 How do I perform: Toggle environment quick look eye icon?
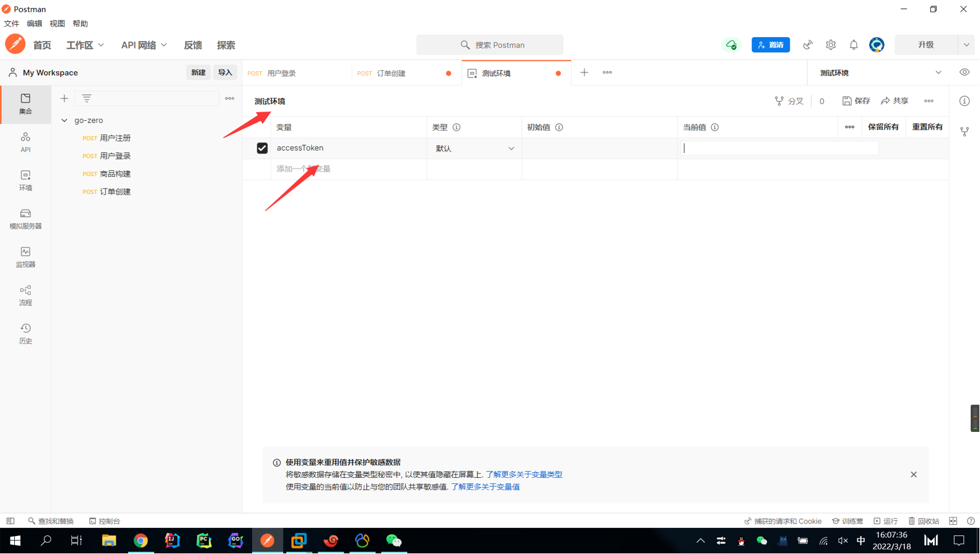tap(965, 73)
